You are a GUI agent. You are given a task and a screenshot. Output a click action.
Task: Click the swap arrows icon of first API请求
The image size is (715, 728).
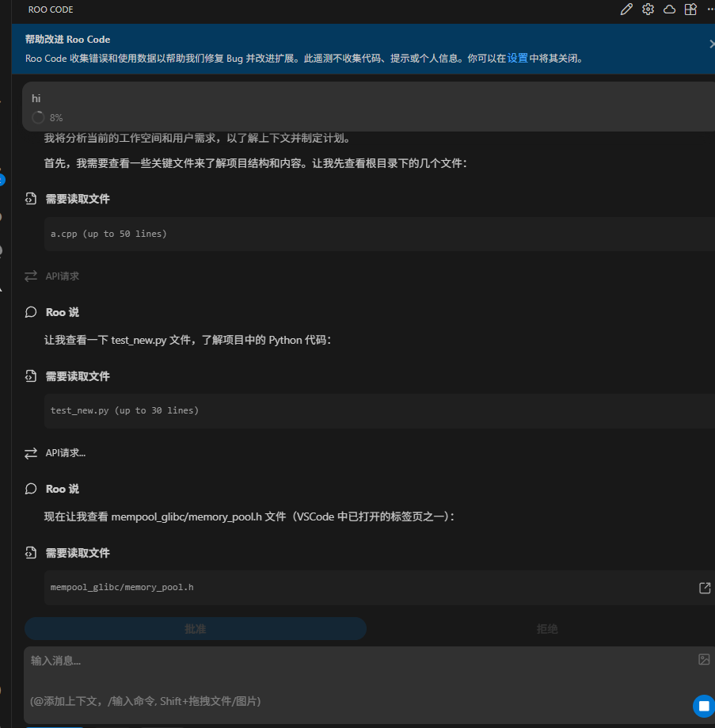click(31, 276)
